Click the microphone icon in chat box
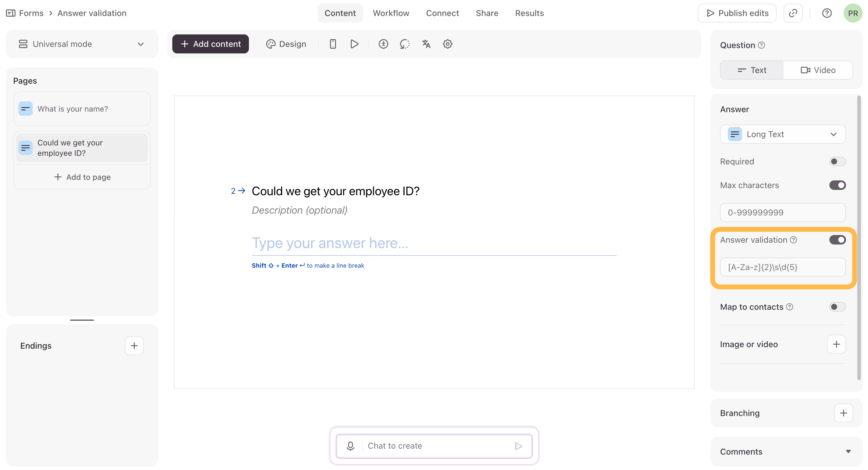 coord(351,446)
